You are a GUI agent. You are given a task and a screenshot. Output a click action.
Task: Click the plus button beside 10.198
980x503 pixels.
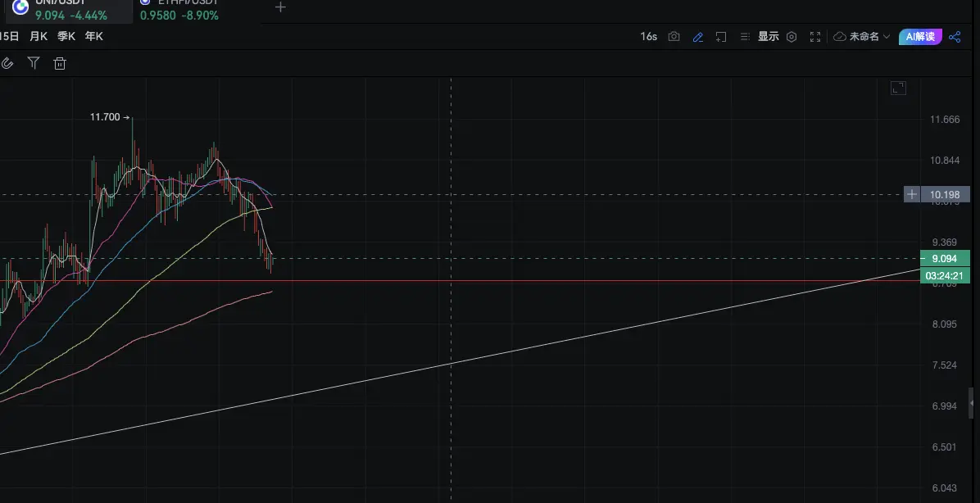pos(912,194)
